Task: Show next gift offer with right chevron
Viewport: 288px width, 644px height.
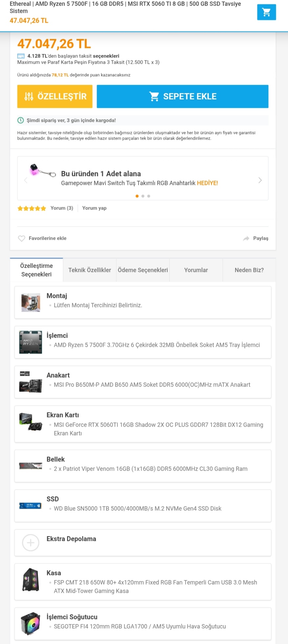Action: click(x=260, y=180)
